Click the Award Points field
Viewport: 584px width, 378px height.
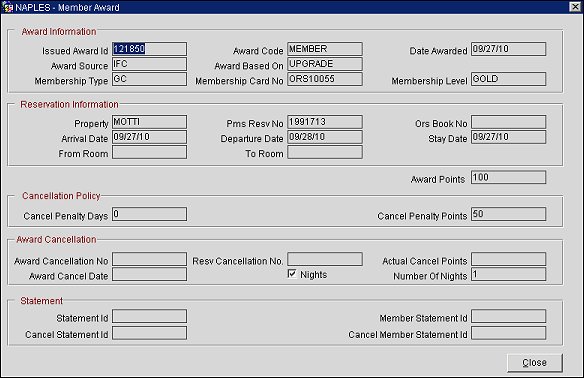pyautogui.click(x=508, y=177)
